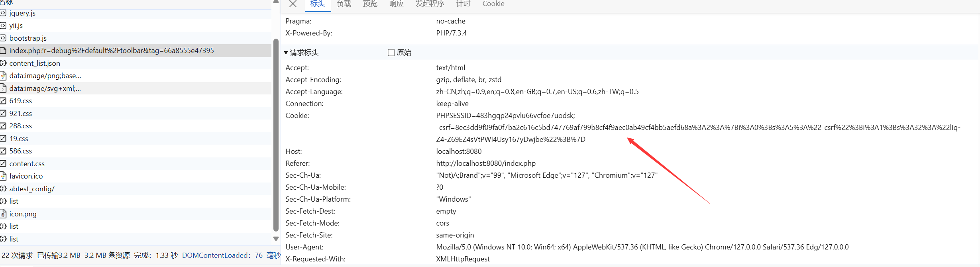Click the content_list.json fetch icon
Image resolution: width=980 pixels, height=267 pixels.
[x=3, y=63]
